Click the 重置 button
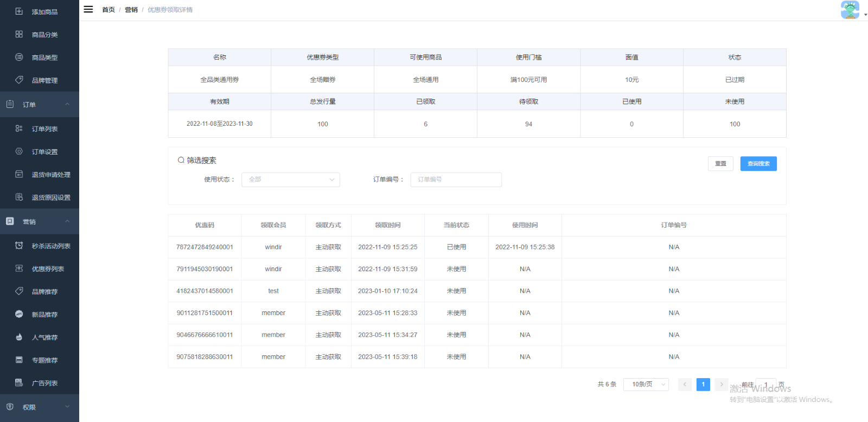This screenshot has width=868, height=422. [720, 164]
